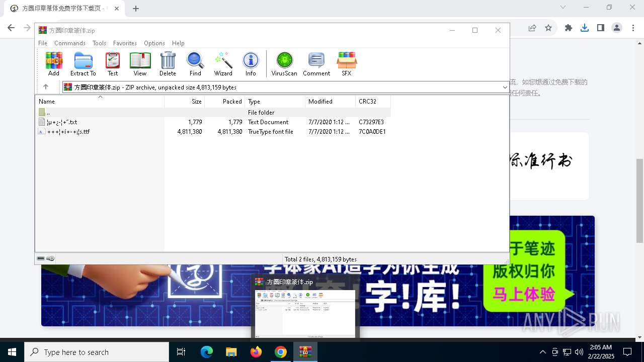Image resolution: width=644 pixels, height=362 pixels.
Task: Open Chrome profile avatar
Action: [617, 28]
